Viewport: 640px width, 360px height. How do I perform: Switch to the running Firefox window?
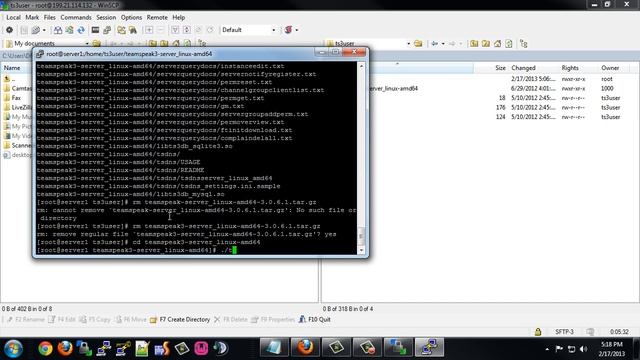(x=305, y=348)
